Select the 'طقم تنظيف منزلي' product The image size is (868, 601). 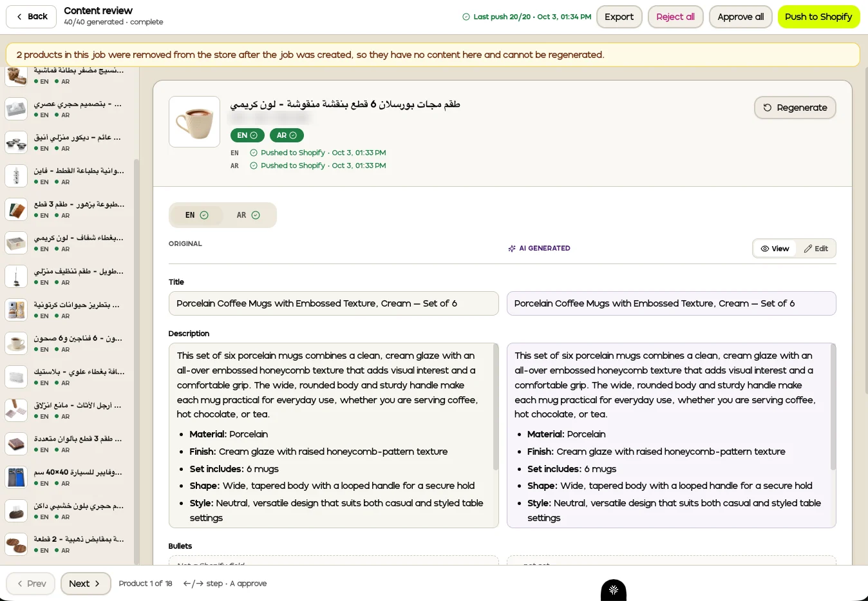68,276
